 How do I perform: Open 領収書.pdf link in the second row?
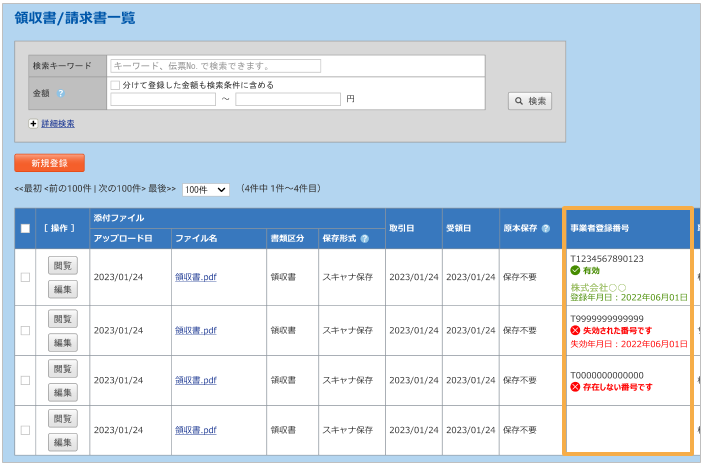(195, 329)
